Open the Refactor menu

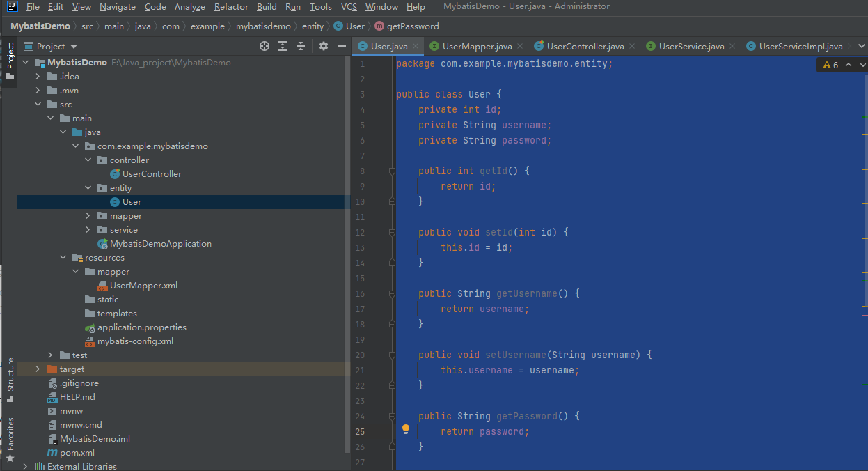pyautogui.click(x=230, y=6)
